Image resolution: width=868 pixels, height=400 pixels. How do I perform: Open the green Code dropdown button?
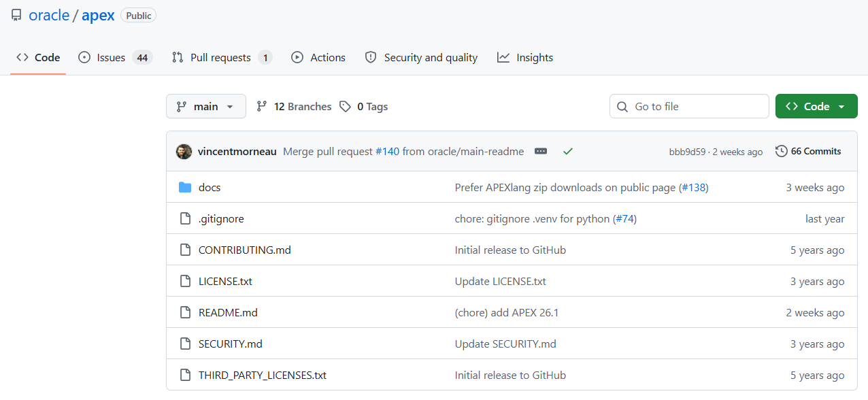pos(816,106)
